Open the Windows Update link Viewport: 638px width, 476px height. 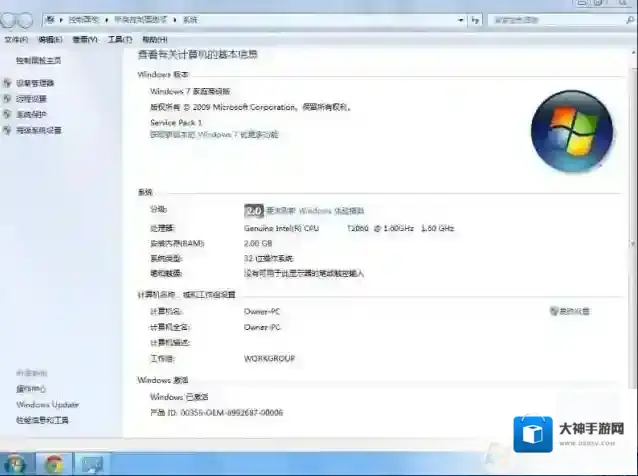[x=48, y=404]
